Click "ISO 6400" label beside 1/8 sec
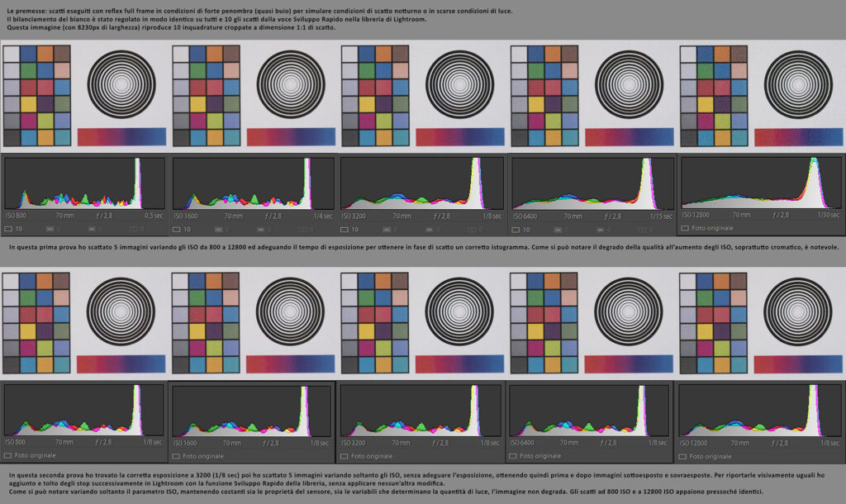 click(522, 443)
